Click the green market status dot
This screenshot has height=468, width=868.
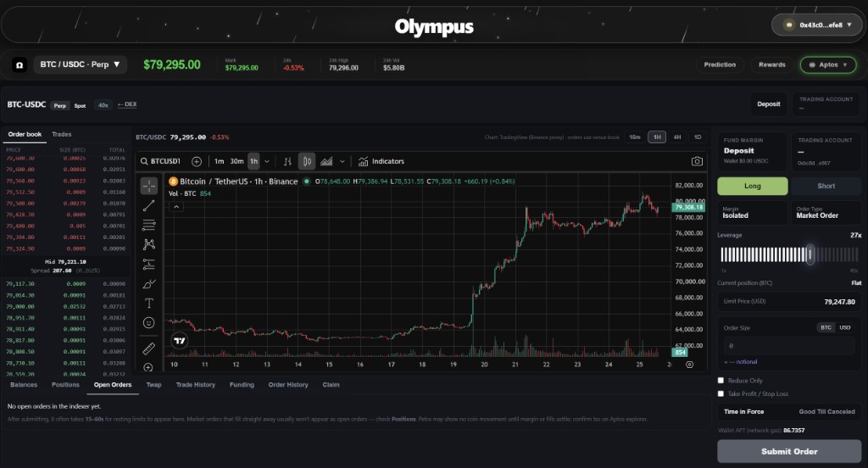(306, 181)
